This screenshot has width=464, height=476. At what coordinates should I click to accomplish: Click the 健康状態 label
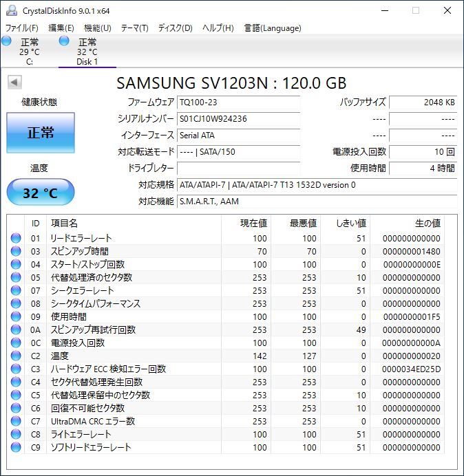coord(39,102)
